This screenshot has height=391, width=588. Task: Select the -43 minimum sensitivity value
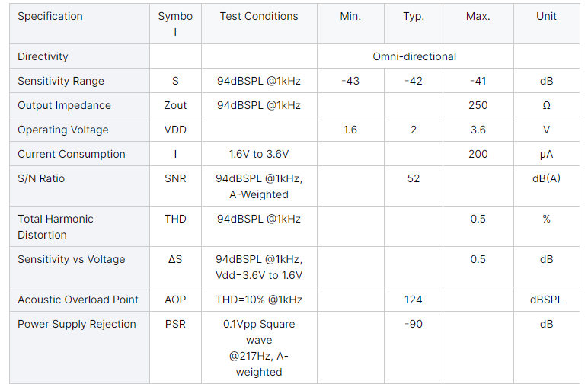350,81
